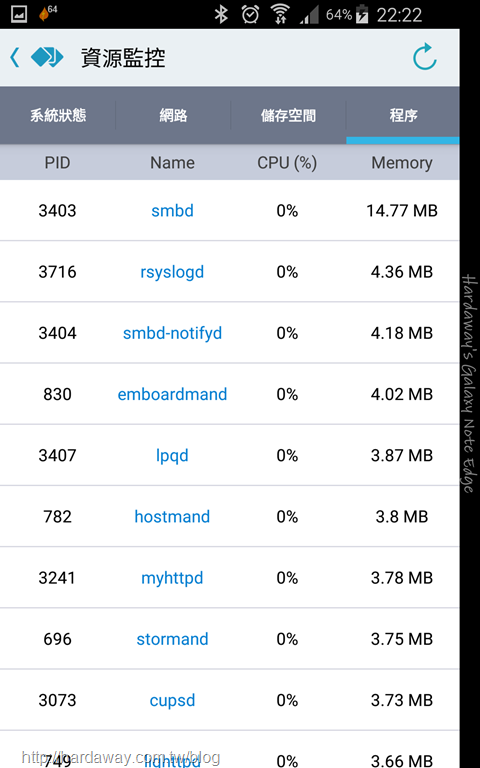480x768 pixels.
Task: Switch to the 儲存空間 tab
Action: click(x=288, y=116)
